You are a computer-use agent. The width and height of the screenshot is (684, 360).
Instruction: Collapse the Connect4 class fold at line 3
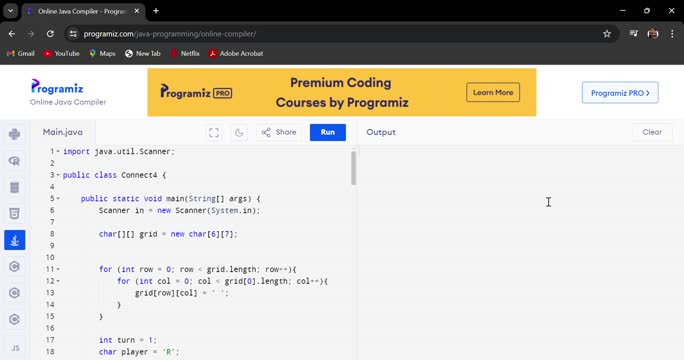point(58,175)
